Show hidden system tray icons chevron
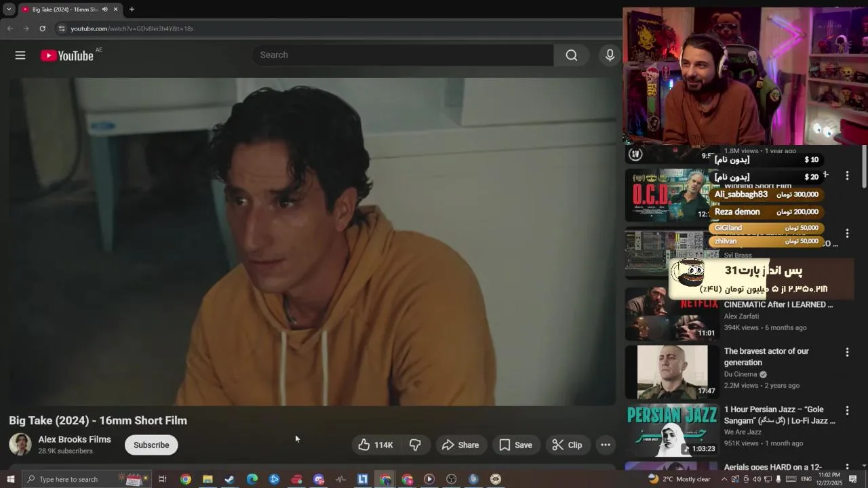This screenshot has height=488, width=868. 724,479
